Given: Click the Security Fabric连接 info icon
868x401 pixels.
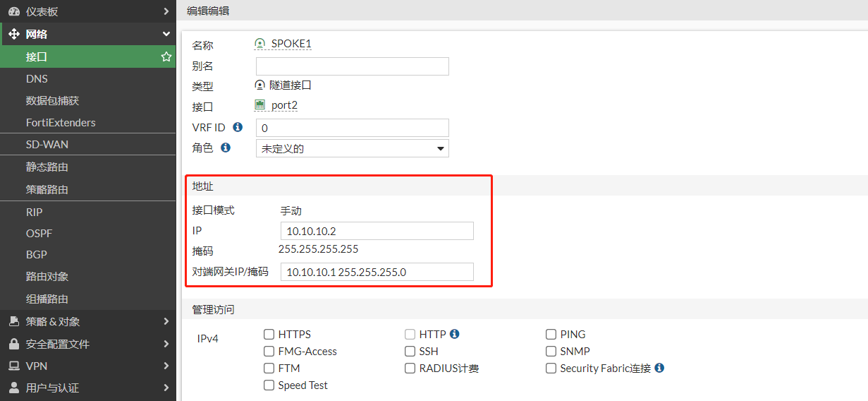Looking at the screenshot, I should point(659,368).
